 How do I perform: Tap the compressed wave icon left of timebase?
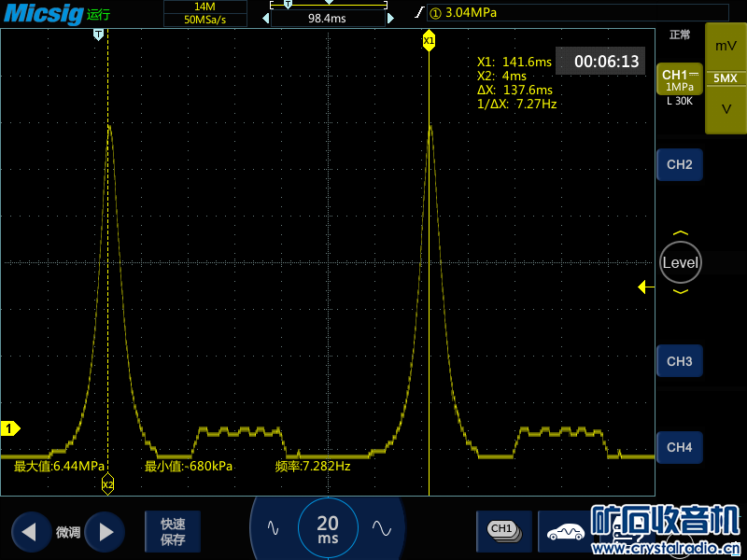273,527
